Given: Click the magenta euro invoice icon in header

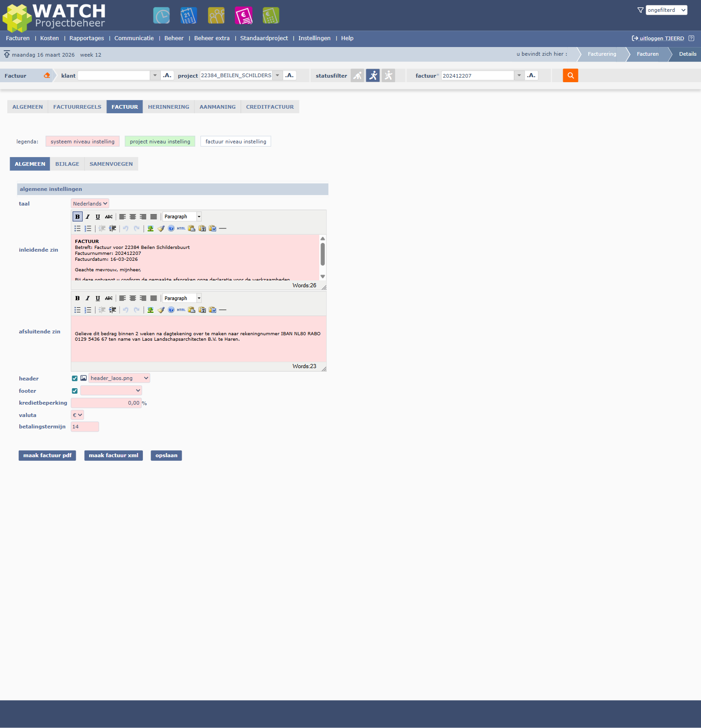Looking at the screenshot, I should [243, 16].
